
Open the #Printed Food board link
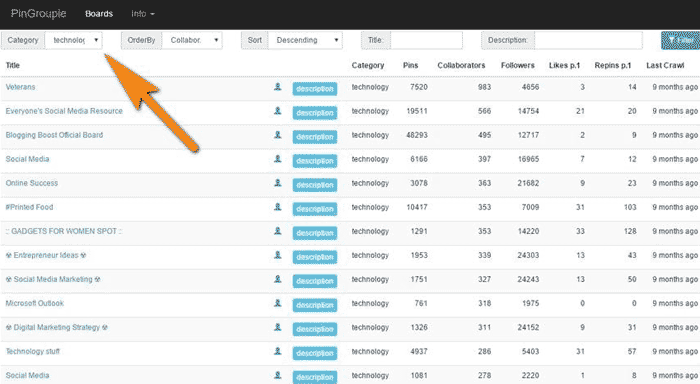point(29,207)
